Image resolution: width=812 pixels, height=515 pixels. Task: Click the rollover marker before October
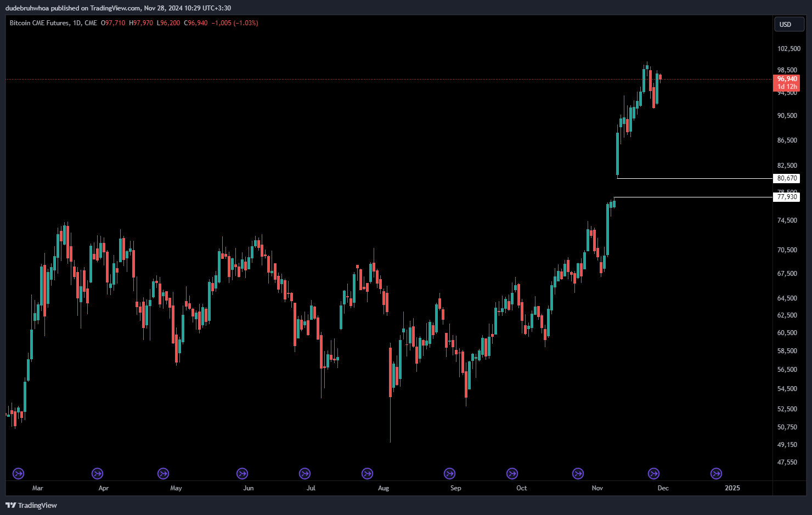[x=512, y=473]
